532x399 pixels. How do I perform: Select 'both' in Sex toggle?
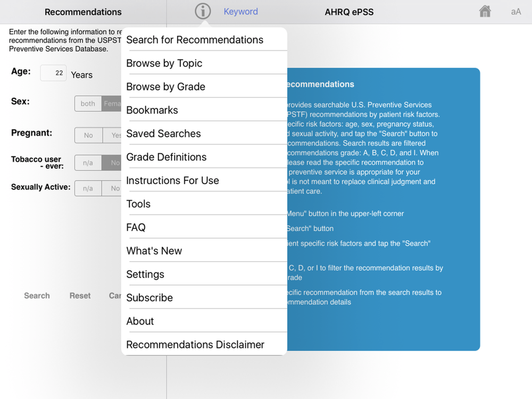tap(88, 104)
